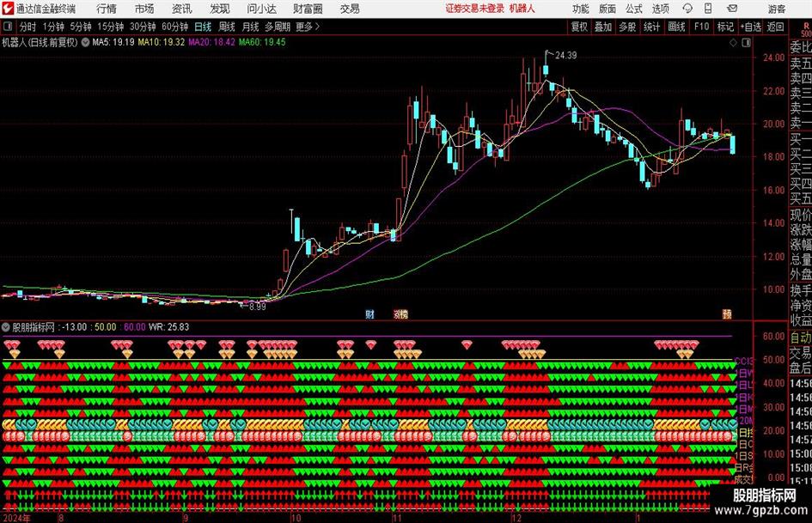This screenshot has width=812, height=523.
Task: Switch to the 行情 tab
Action: (107, 9)
